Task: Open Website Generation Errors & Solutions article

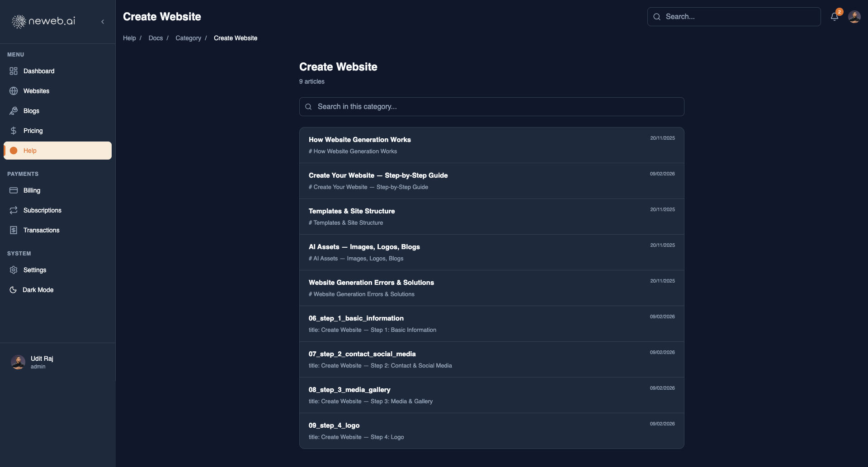Action: point(371,283)
